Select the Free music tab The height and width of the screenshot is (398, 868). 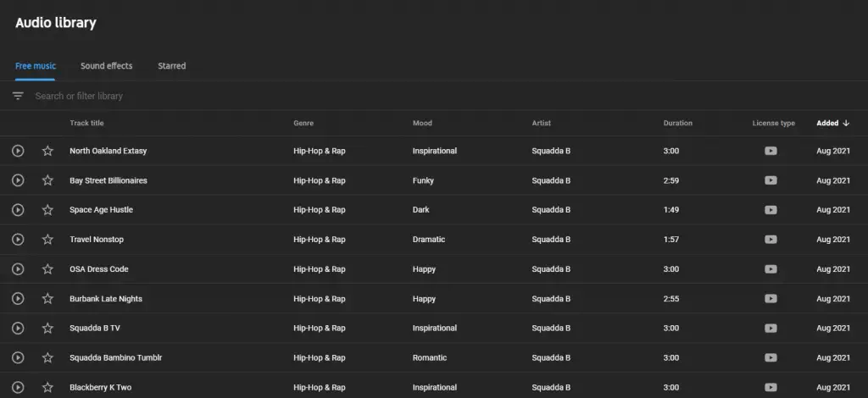[36, 66]
